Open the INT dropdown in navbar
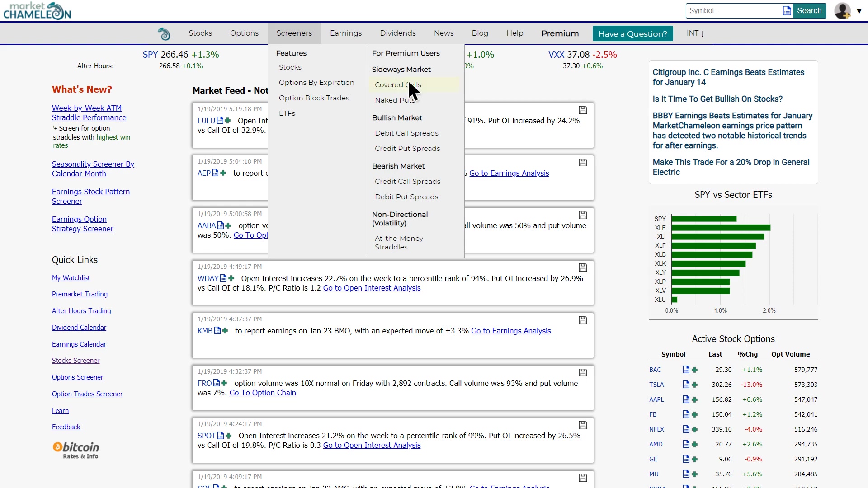868x488 pixels. (x=695, y=33)
